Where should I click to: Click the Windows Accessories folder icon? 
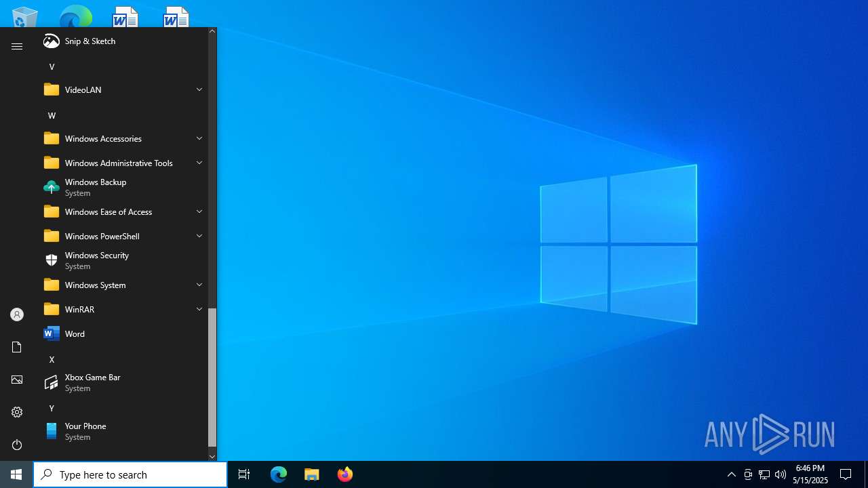52,138
